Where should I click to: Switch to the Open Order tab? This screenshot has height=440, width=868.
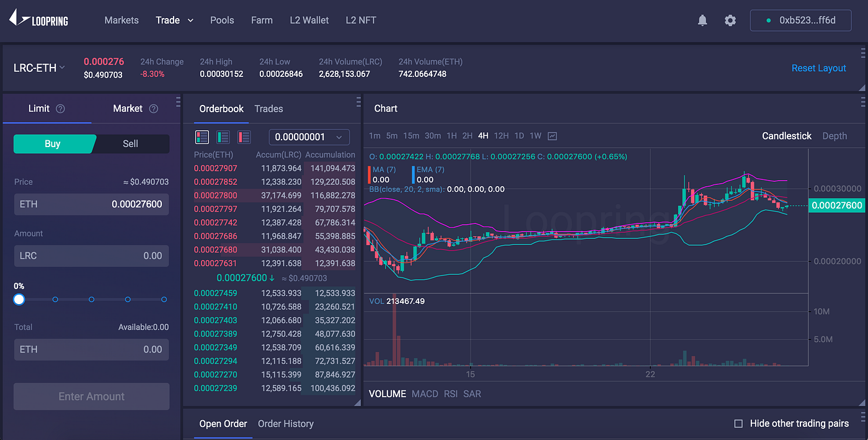tap(223, 424)
